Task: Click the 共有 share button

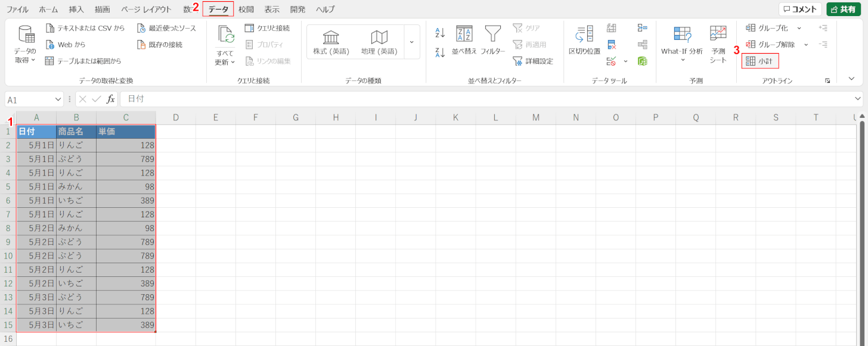Action: [844, 9]
